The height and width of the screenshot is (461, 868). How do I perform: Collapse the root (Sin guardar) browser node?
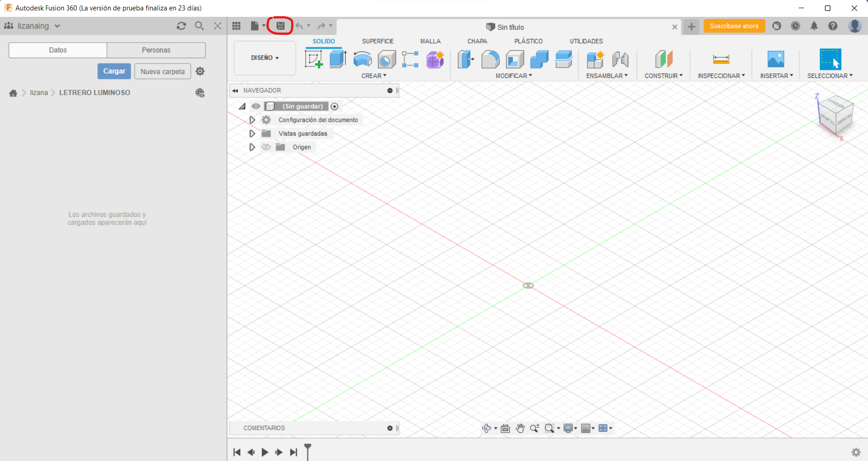(242, 106)
